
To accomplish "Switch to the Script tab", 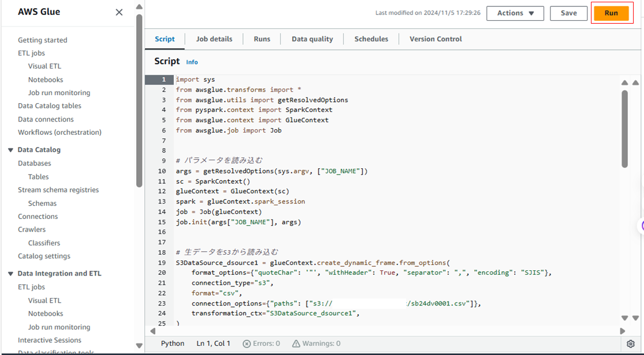I will point(164,39).
